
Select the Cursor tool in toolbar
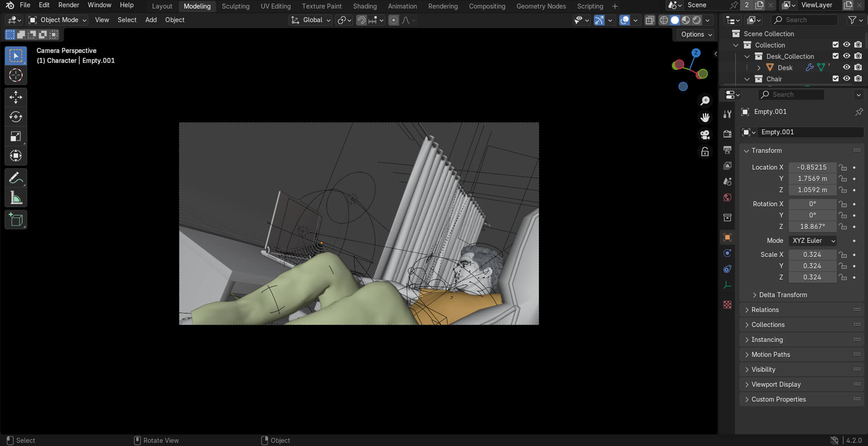click(x=16, y=75)
